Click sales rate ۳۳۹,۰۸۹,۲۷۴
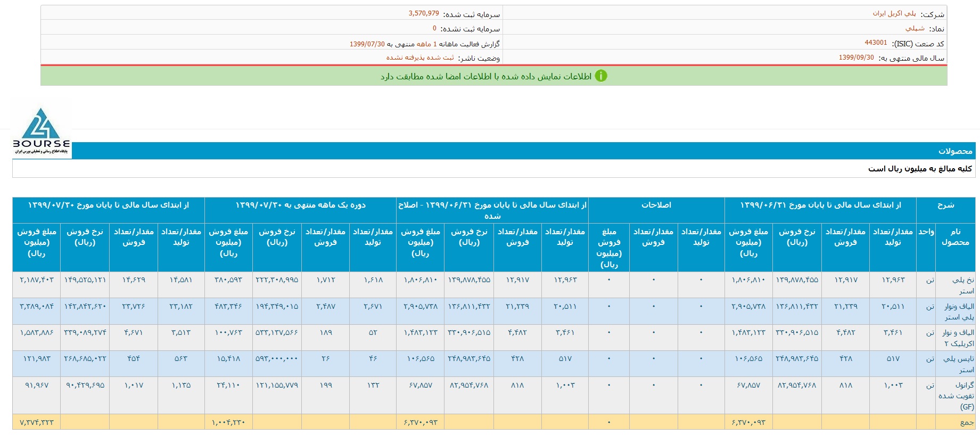 (85, 332)
